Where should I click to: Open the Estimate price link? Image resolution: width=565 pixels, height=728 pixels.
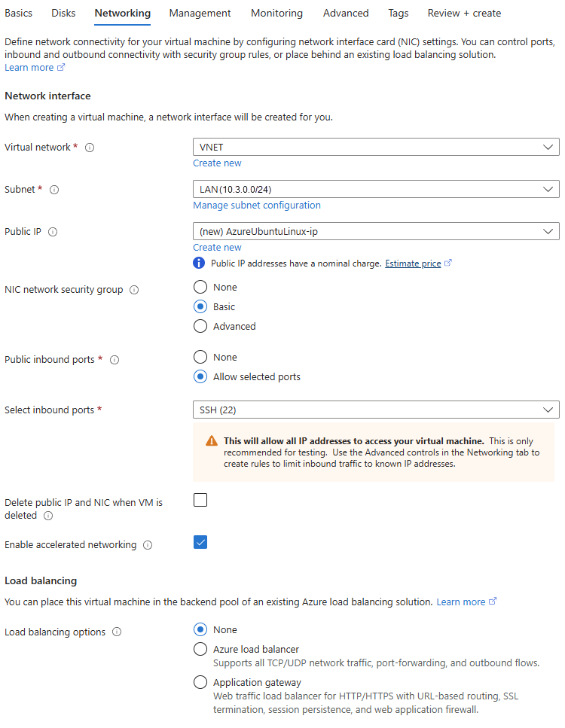pyautogui.click(x=413, y=263)
